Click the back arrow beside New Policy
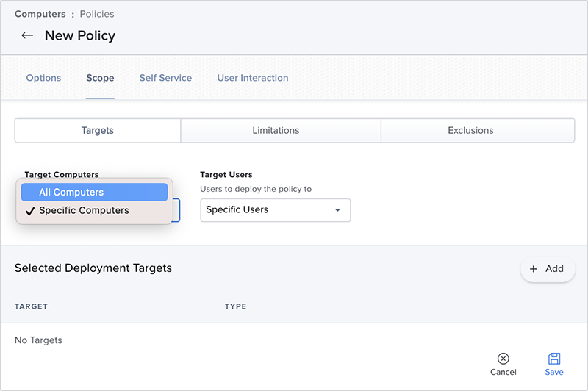588x391 pixels. [x=27, y=35]
